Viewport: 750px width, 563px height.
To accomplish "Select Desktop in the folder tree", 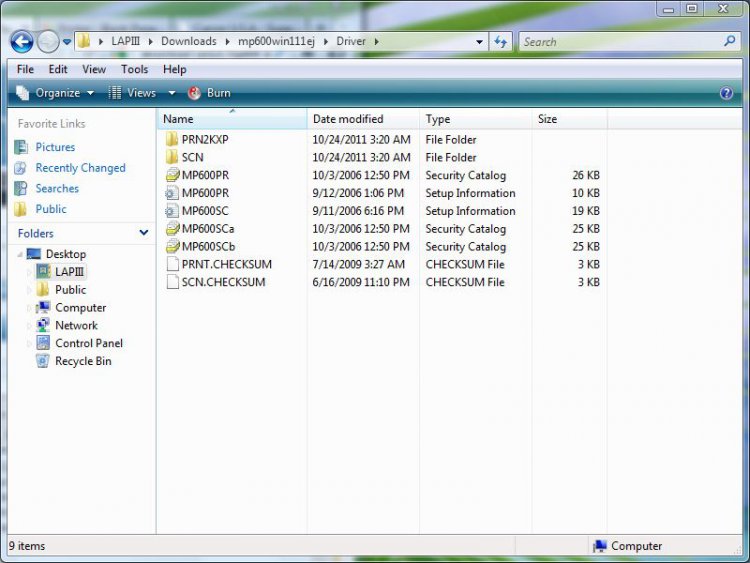I will click(x=66, y=254).
